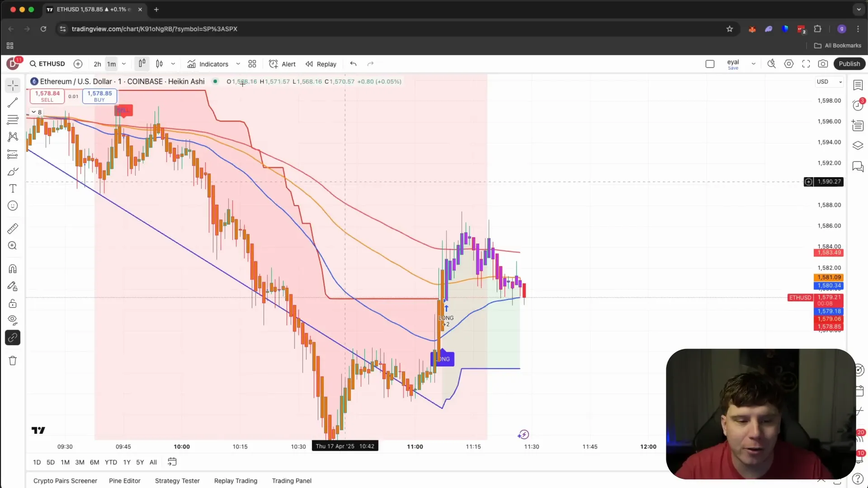Click the lightning replay marker on timeline
Image resolution: width=868 pixels, height=488 pixels.
pos(523,435)
